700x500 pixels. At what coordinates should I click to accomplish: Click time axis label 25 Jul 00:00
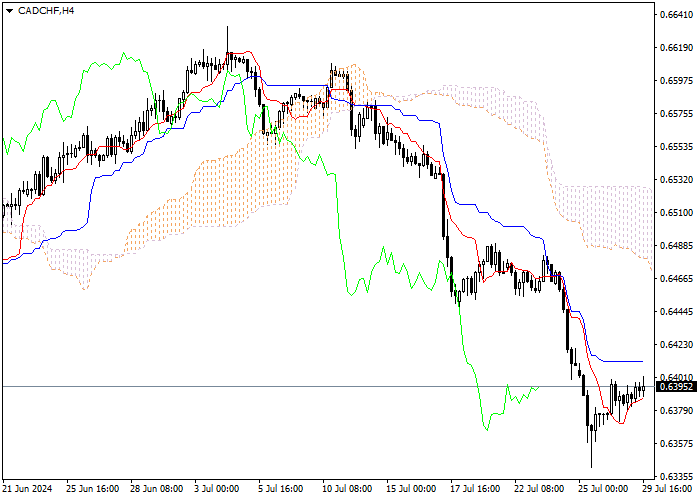coord(604,489)
